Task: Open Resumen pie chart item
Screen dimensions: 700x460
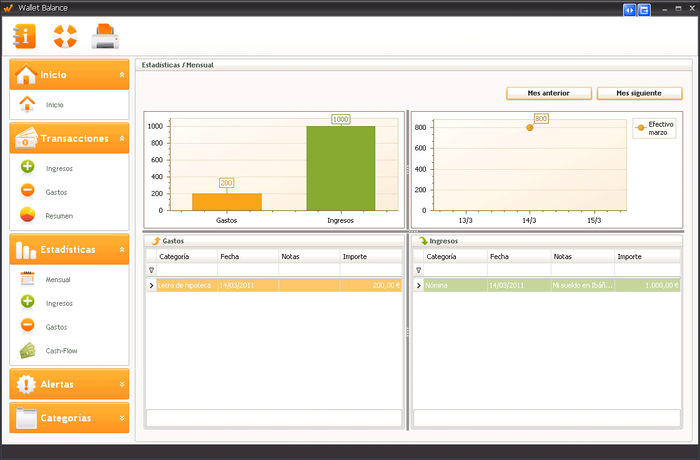Action: [x=59, y=216]
